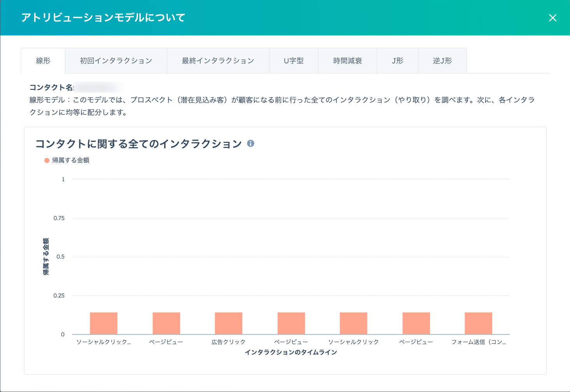
Task: Toggle the 帰属する金額 legend series
Action: tap(67, 160)
